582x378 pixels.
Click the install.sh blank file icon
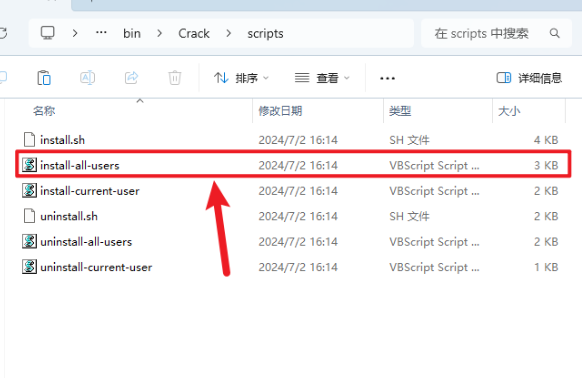pyautogui.click(x=29, y=140)
